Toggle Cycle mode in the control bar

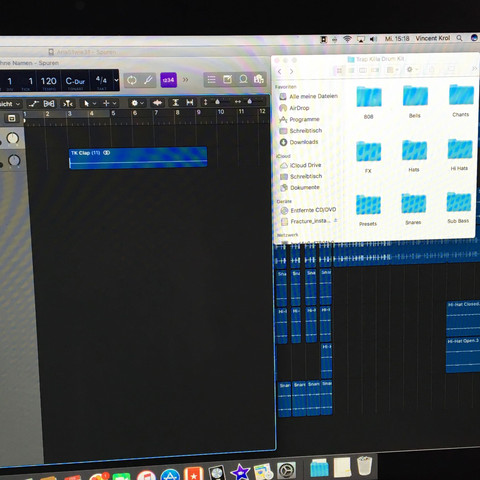(132, 80)
